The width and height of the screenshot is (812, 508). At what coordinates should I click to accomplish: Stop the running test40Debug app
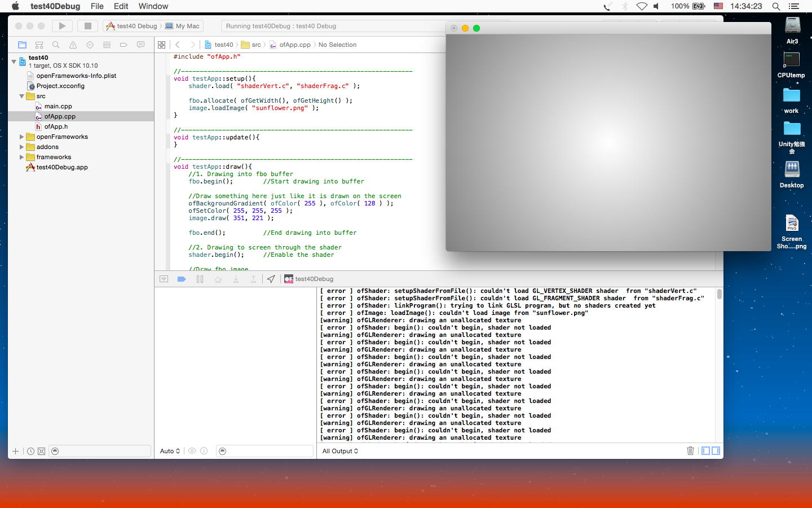point(87,26)
